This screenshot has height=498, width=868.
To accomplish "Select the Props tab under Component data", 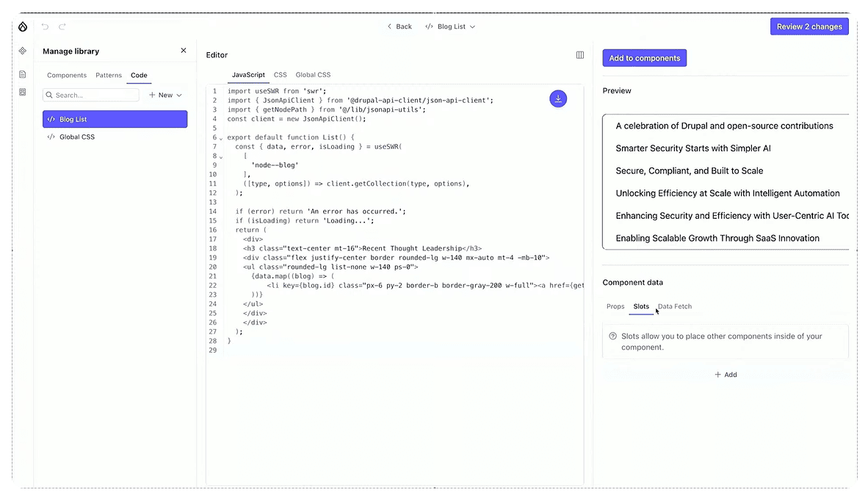I will tap(615, 306).
